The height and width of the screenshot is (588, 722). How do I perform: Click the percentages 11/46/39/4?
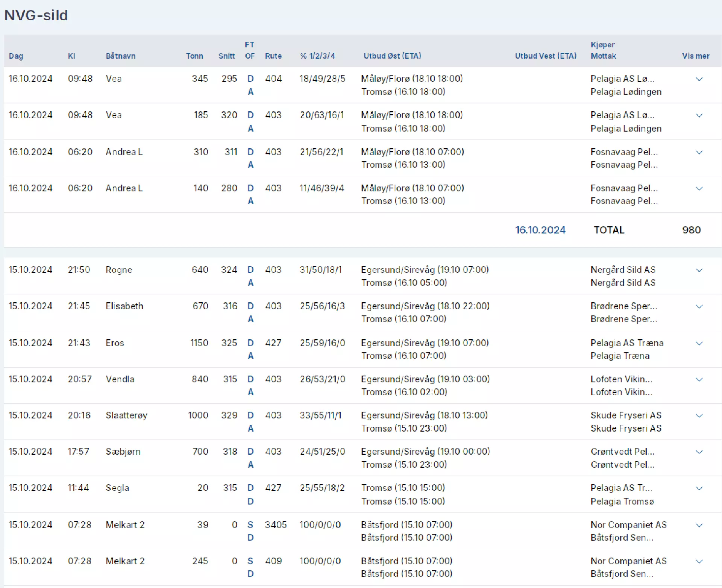click(322, 188)
